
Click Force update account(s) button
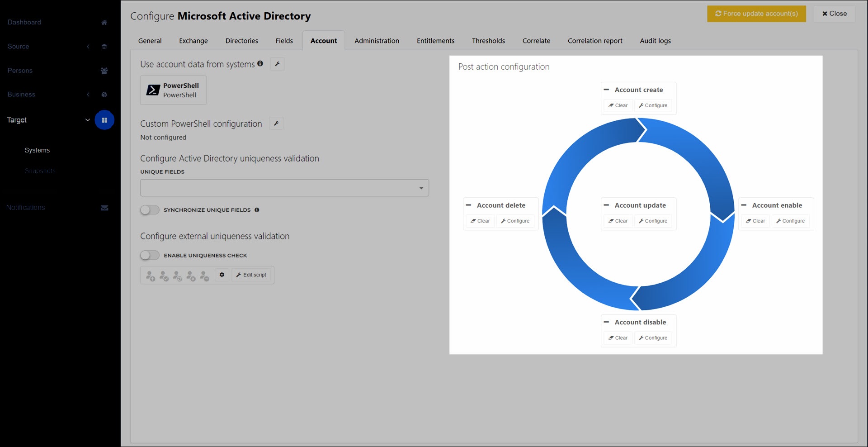[756, 14]
